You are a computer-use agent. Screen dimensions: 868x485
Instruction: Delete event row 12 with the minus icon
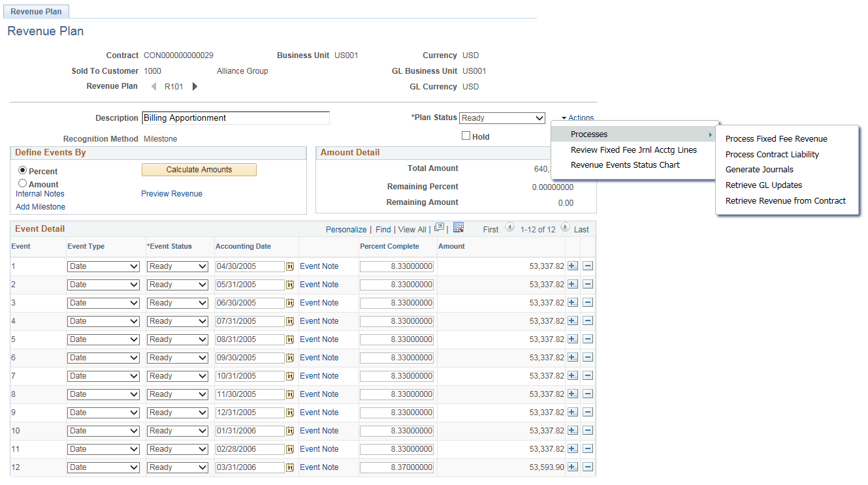[x=587, y=467]
